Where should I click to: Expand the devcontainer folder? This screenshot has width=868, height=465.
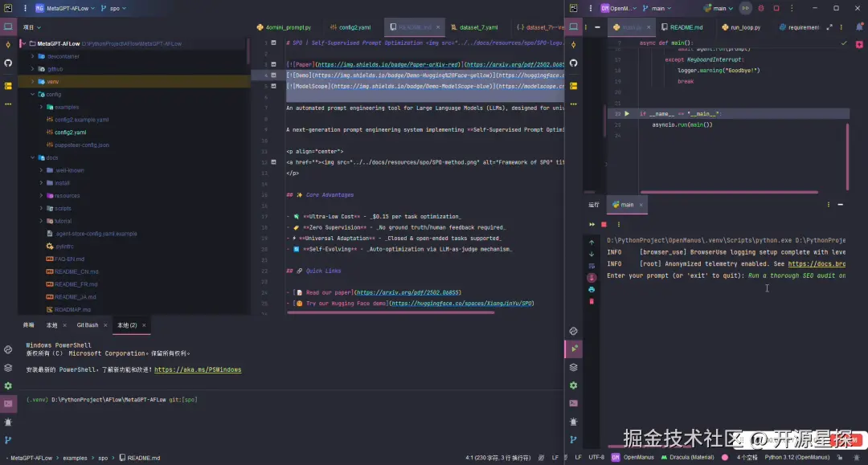click(33, 56)
